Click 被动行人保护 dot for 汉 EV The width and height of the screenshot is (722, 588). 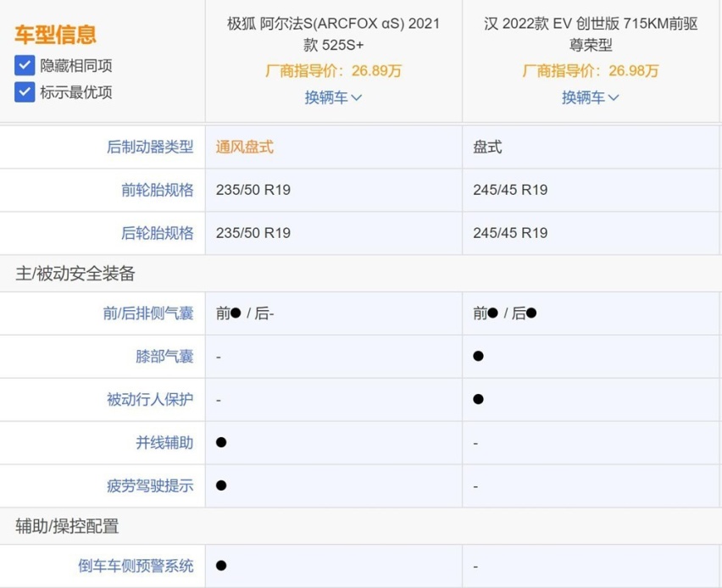[478, 399]
